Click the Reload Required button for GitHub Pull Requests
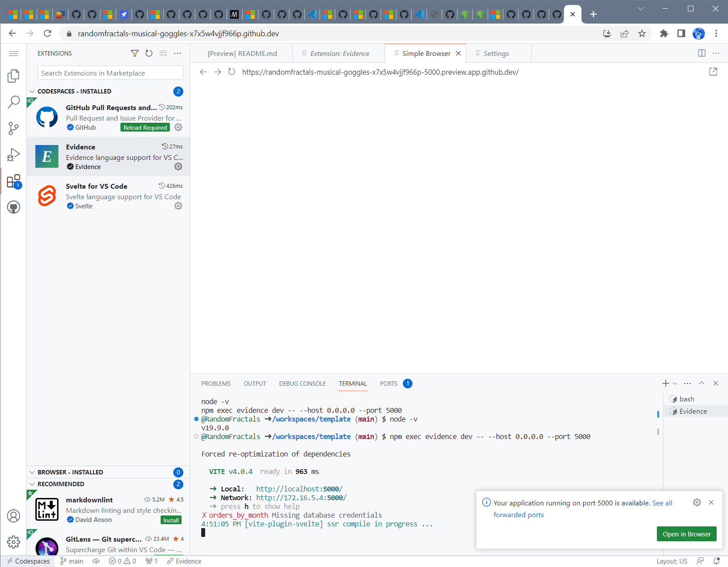728x567 pixels. pyautogui.click(x=144, y=127)
